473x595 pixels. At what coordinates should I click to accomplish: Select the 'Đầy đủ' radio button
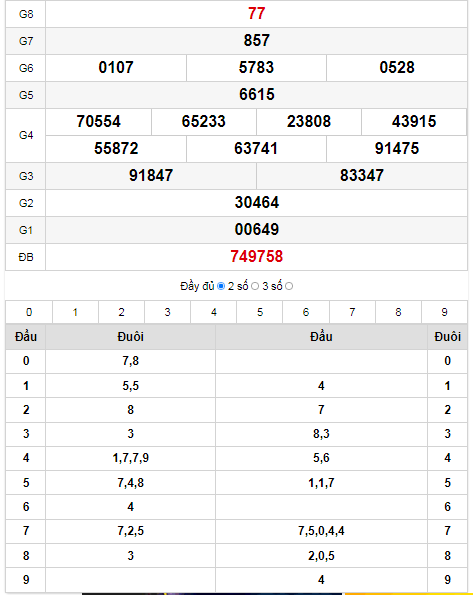pos(221,286)
